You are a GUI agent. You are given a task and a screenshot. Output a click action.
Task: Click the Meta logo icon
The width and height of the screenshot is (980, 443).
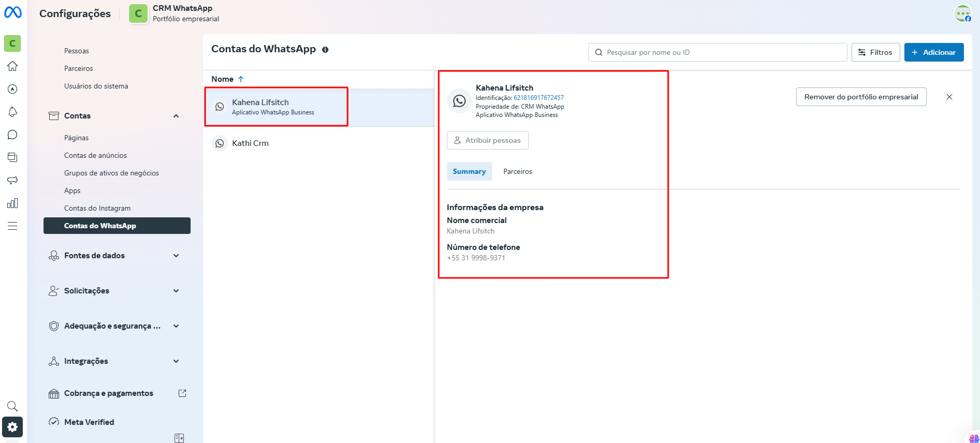[x=13, y=12]
